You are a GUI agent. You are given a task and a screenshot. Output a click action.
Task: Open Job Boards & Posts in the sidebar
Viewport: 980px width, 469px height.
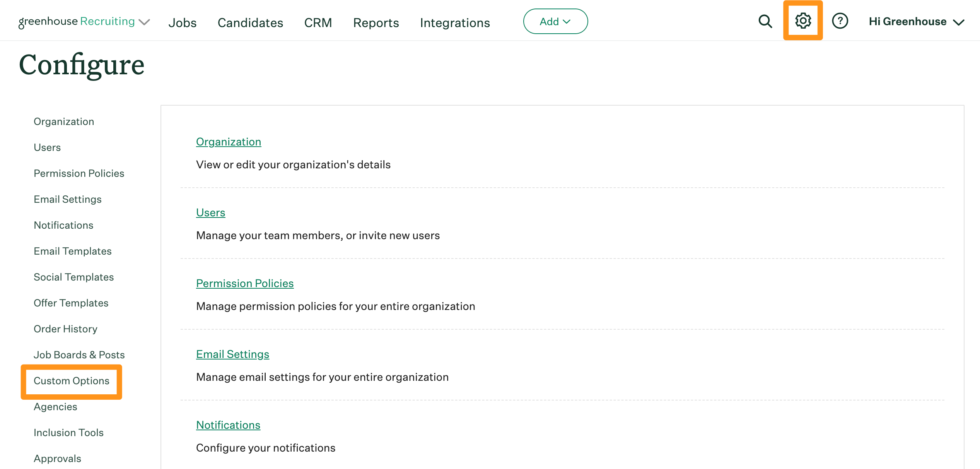click(79, 354)
